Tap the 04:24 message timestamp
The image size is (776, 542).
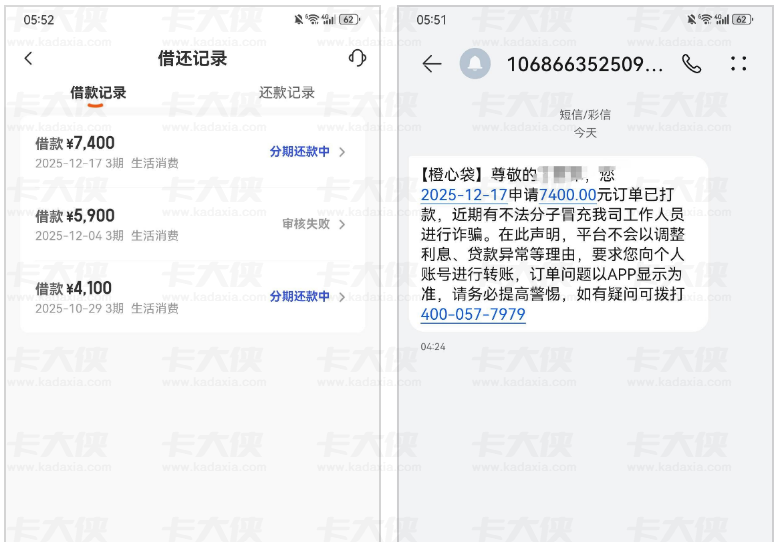[x=433, y=347]
